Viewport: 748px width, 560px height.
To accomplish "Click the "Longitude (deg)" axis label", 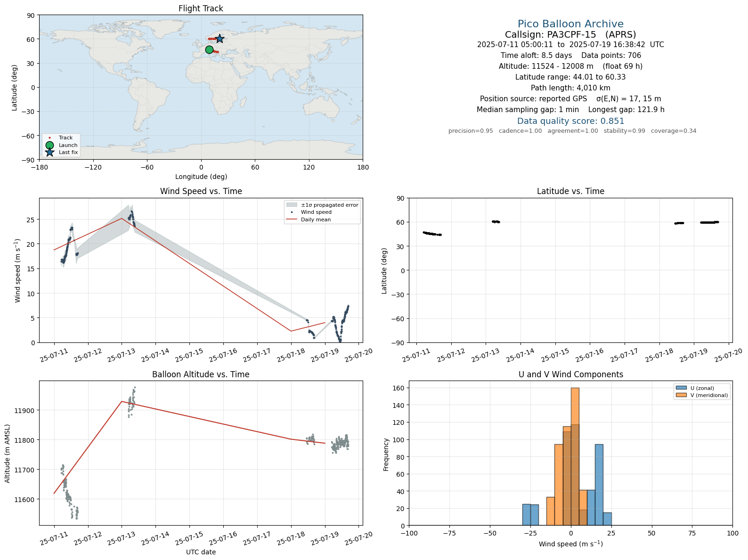I will pyautogui.click(x=201, y=177).
